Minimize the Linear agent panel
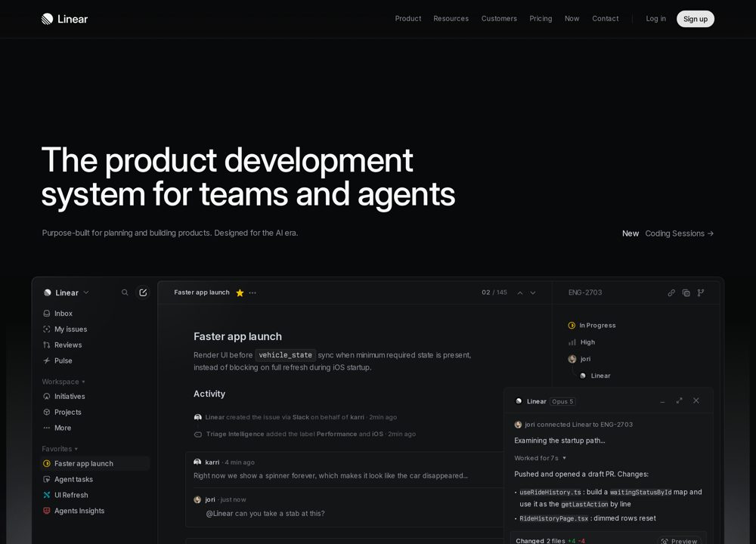The width and height of the screenshot is (756, 544). [x=662, y=401]
